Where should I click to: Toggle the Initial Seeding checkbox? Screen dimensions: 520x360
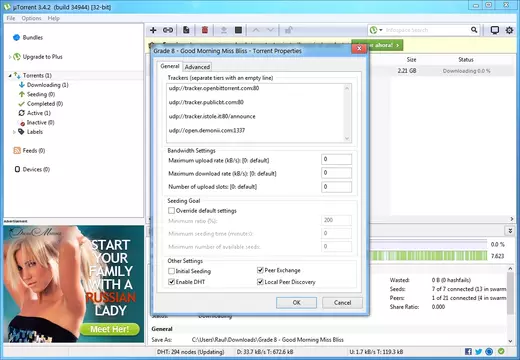(171, 271)
